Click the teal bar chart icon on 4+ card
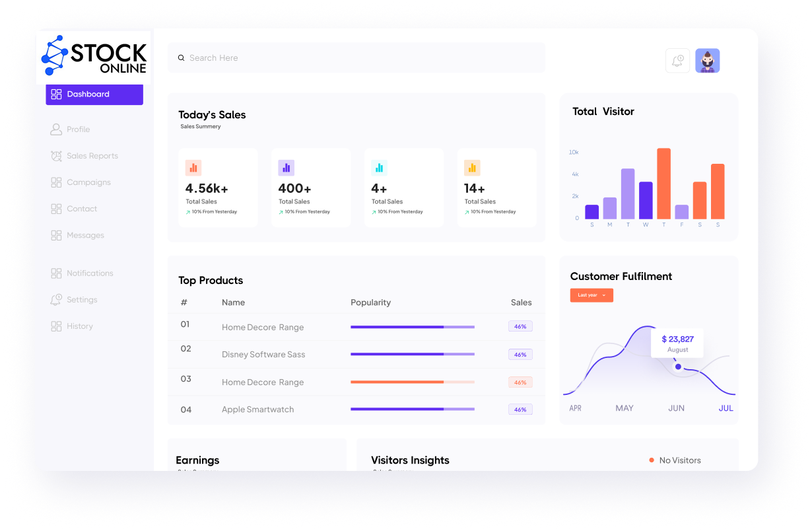 [379, 168]
